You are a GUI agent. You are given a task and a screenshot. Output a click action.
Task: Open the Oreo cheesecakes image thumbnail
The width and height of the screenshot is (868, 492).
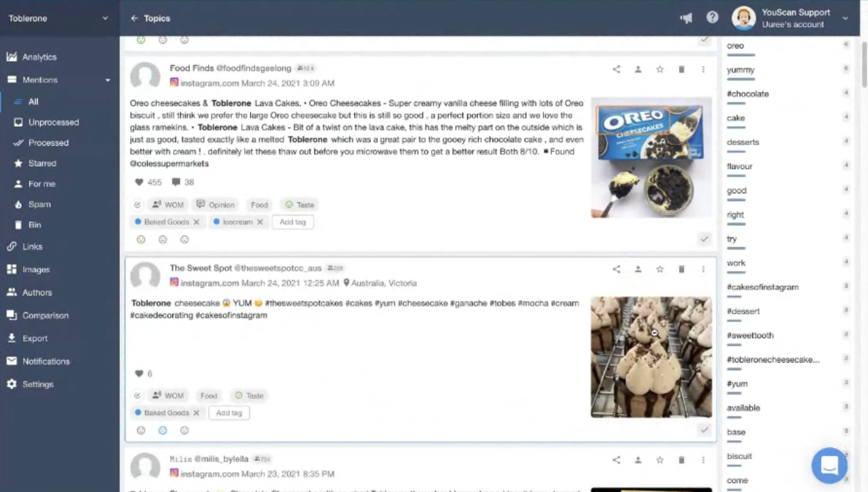click(x=651, y=158)
